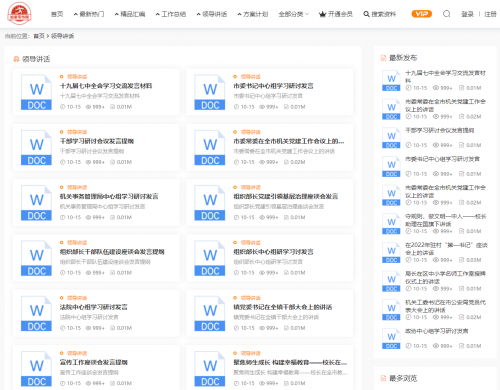Viewport: 500px width, 390px height.
Task: Open title 机关事务管理局中心组学习研讨发言
Action: tap(109, 197)
